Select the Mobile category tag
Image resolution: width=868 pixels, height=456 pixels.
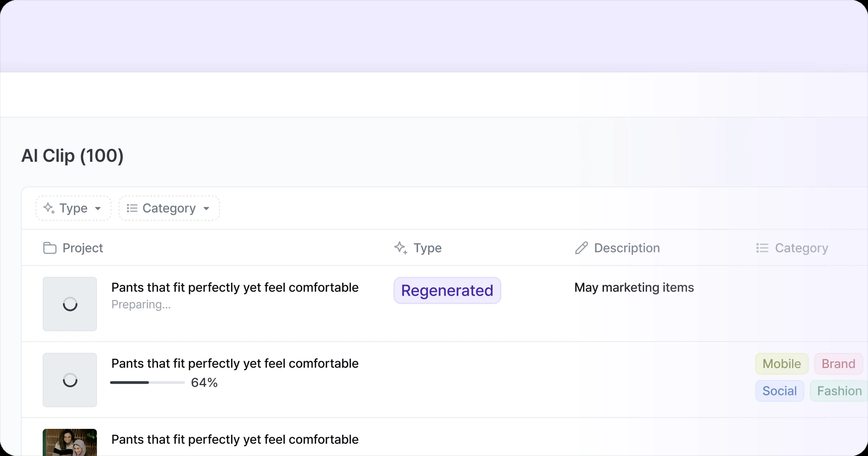pyautogui.click(x=782, y=364)
